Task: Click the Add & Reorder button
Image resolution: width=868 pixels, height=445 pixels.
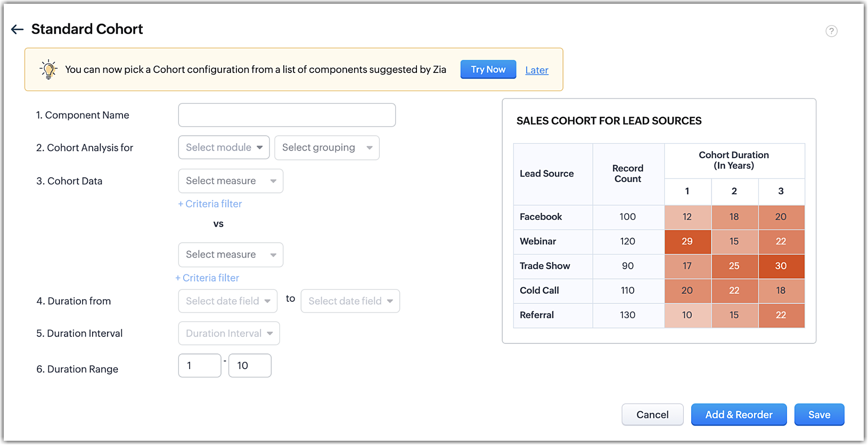Action: (739, 415)
